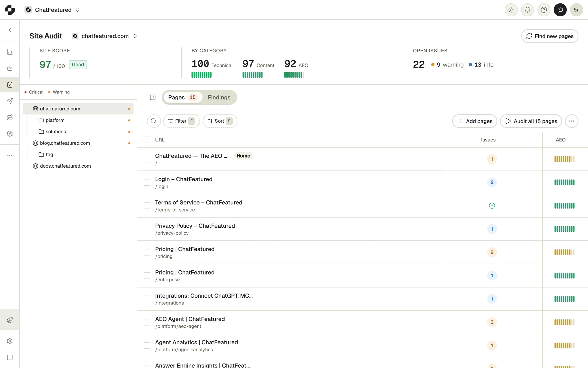Open the Sort options
Viewport: 588px width, 368px height.
tap(220, 121)
